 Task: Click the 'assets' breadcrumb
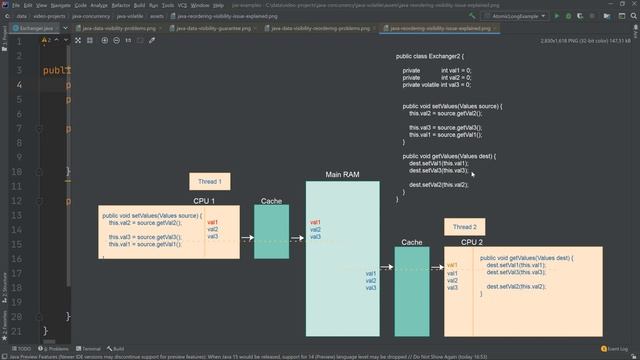point(157,16)
